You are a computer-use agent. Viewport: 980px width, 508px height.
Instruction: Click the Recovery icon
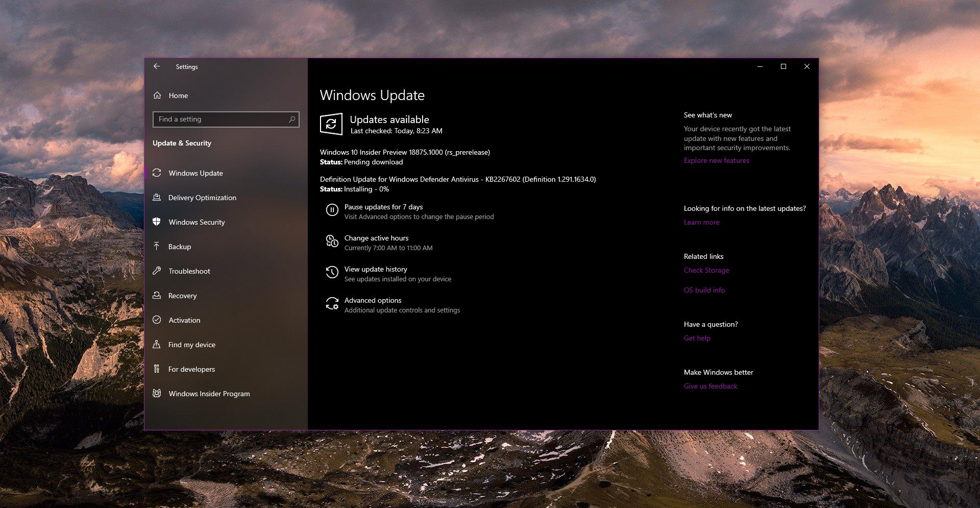coord(157,296)
